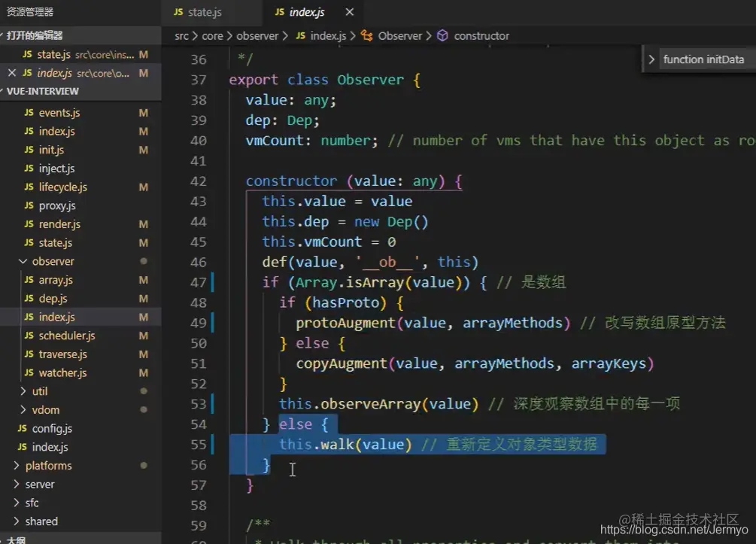Select the index.js editor tab
The image size is (756, 544).
click(307, 12)
